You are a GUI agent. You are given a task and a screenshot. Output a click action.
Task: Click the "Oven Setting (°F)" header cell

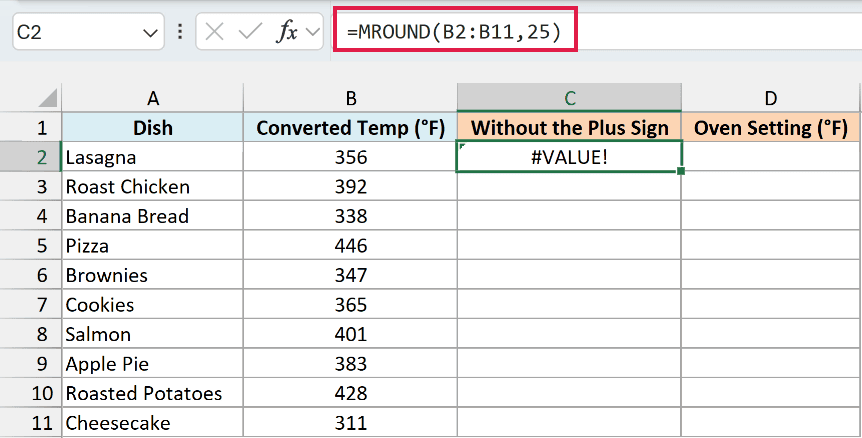point(771,127)
